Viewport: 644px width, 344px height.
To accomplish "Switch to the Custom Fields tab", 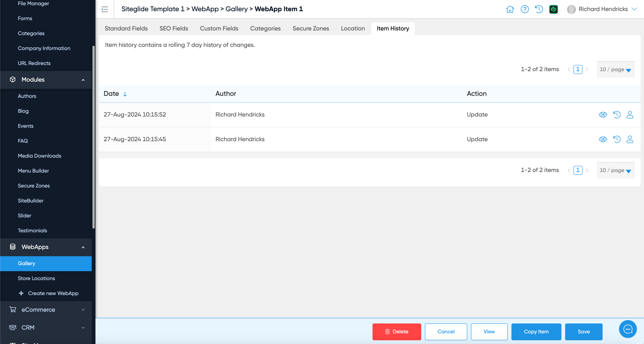I will pos(219,29).
